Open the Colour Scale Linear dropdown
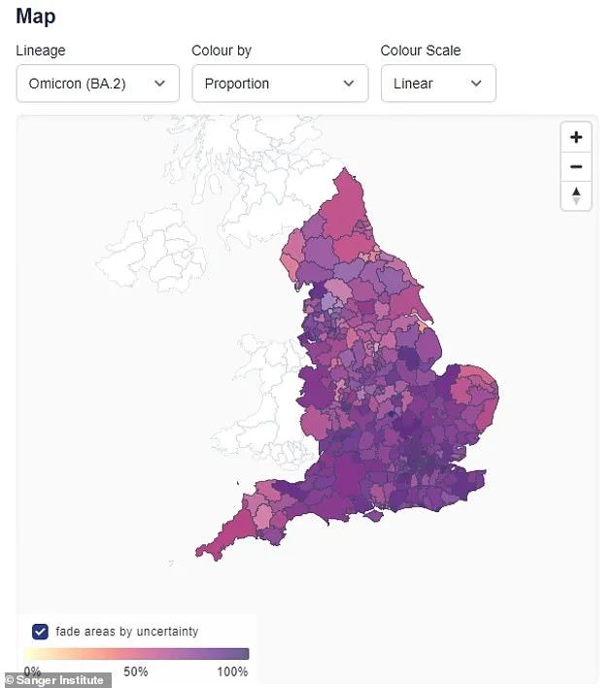 tap(438, 84)
